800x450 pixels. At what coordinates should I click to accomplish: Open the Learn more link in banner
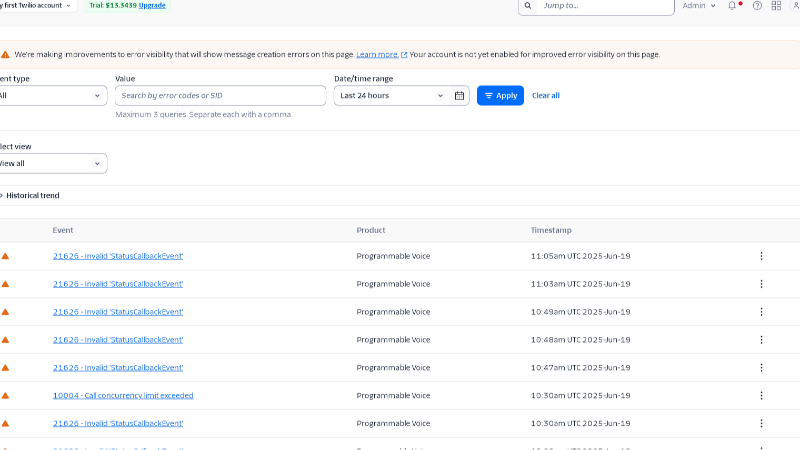coord(380,54)
